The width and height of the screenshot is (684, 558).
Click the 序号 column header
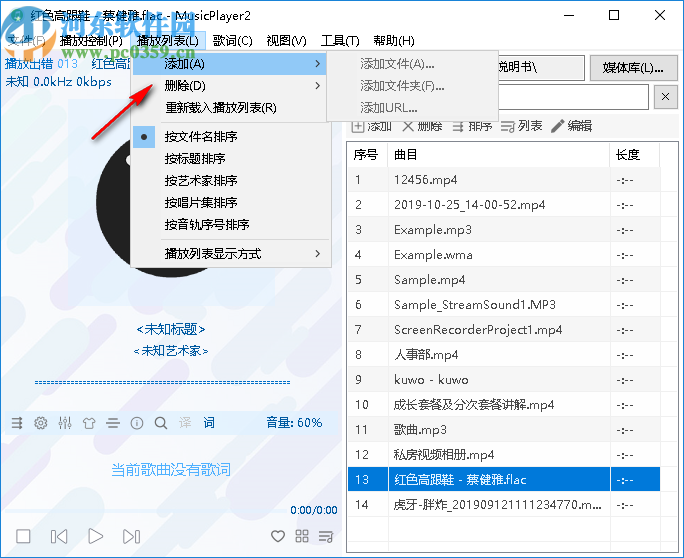[x=367, y=155]
